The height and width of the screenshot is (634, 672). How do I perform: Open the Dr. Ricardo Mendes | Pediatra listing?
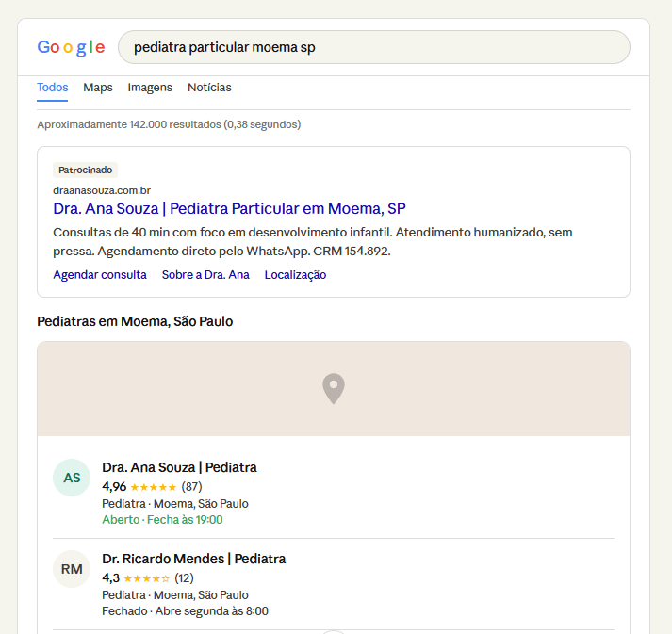pos(194,559)
